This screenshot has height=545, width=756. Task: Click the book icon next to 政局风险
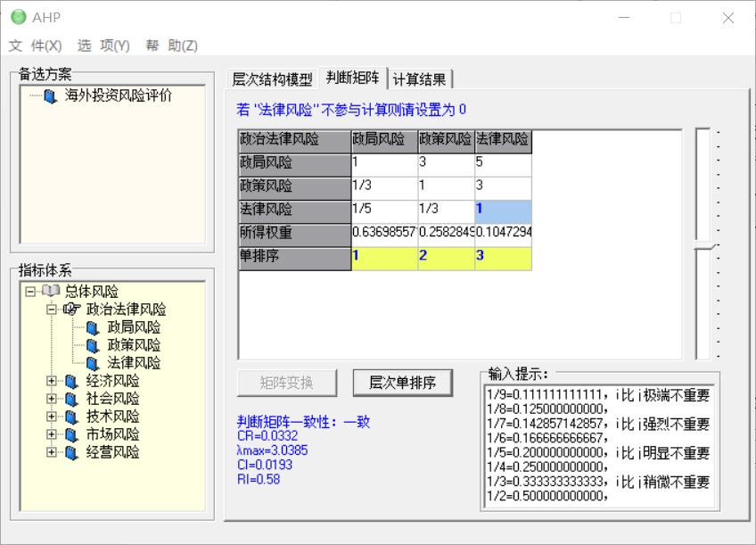point(93,327)
